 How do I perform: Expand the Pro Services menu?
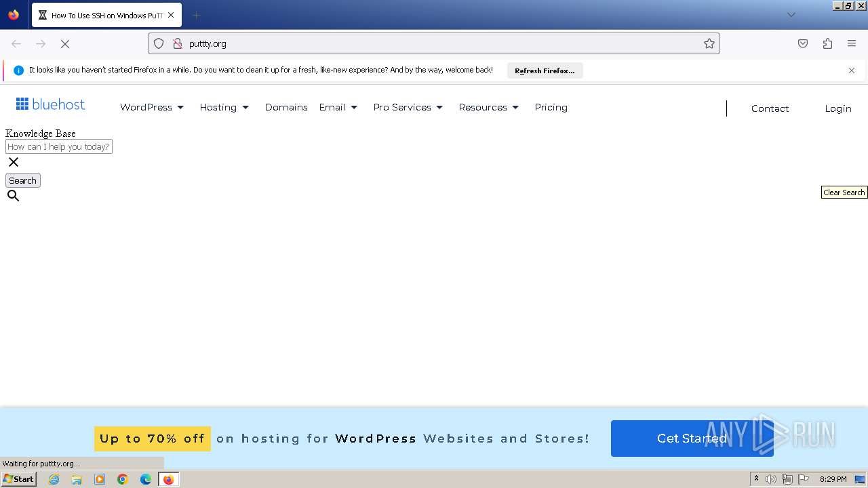[408, 107]
